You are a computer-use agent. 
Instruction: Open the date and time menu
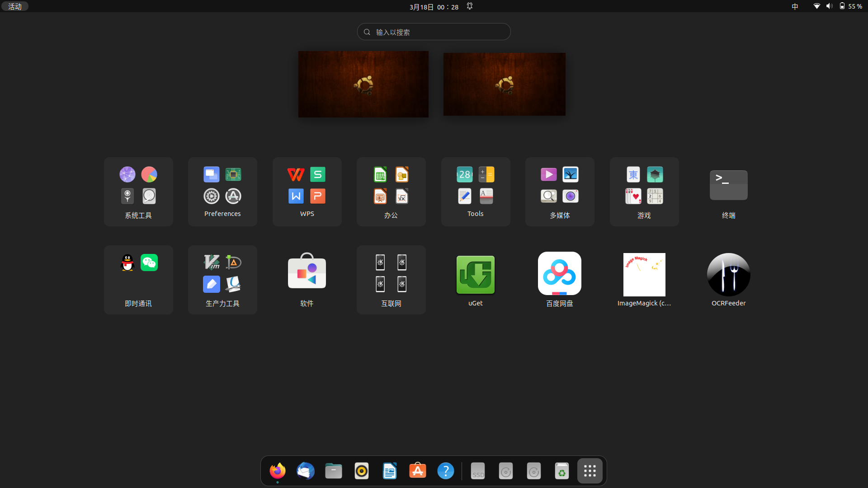434,7
